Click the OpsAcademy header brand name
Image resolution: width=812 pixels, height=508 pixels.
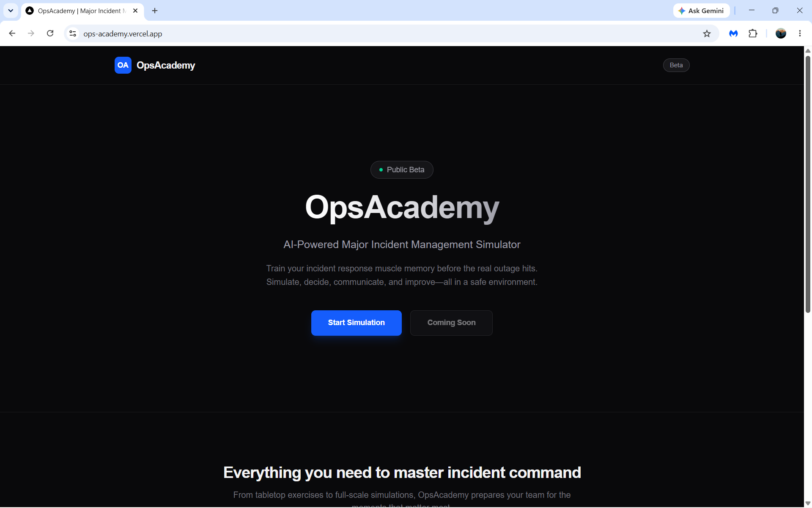(x=166, y=65)
